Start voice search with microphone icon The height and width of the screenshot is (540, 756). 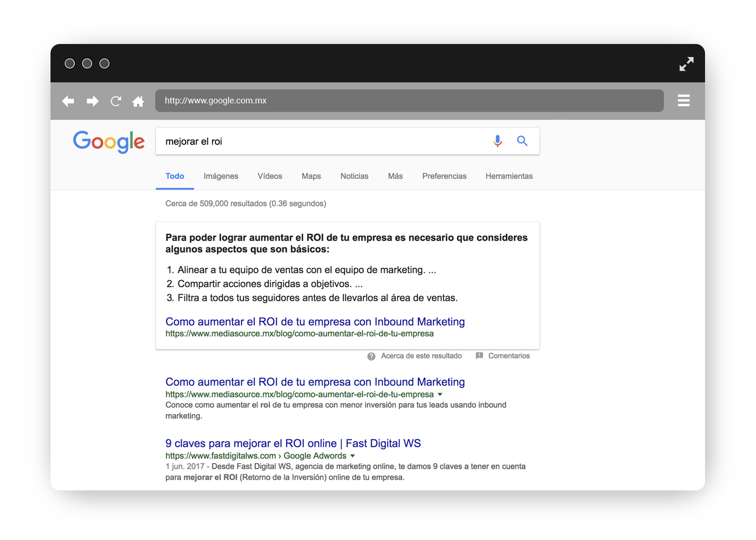tap(497, 141)
